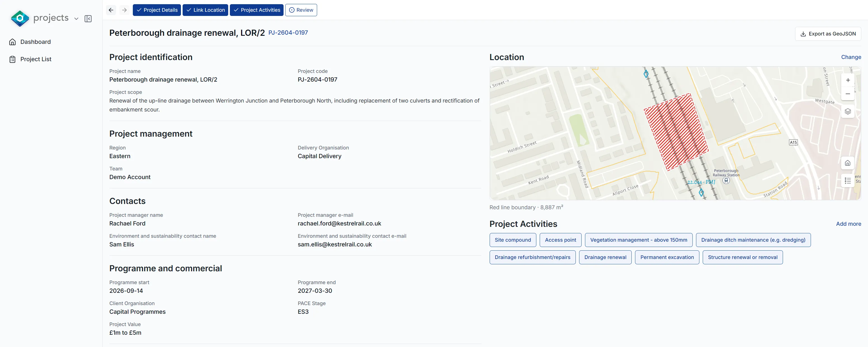Click the blue marker near 22.044 - PMJ

(x=701, y=192)
